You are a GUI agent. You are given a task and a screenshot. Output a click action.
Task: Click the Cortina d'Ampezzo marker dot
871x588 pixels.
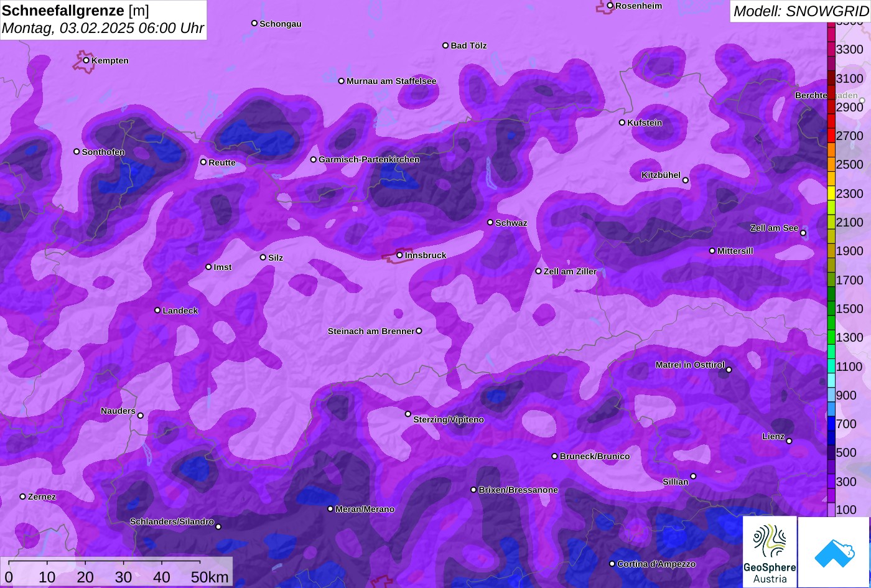(612, 564)
